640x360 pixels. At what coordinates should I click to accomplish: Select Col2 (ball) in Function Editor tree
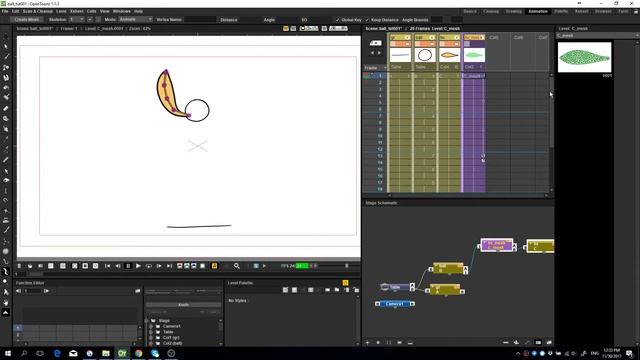[173, 343]
